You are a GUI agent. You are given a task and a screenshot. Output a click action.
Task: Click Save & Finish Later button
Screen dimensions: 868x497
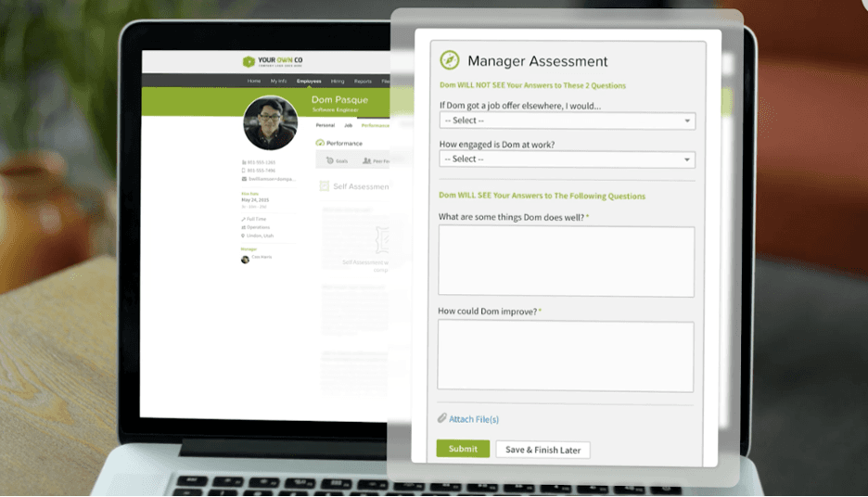coord(542,450)
